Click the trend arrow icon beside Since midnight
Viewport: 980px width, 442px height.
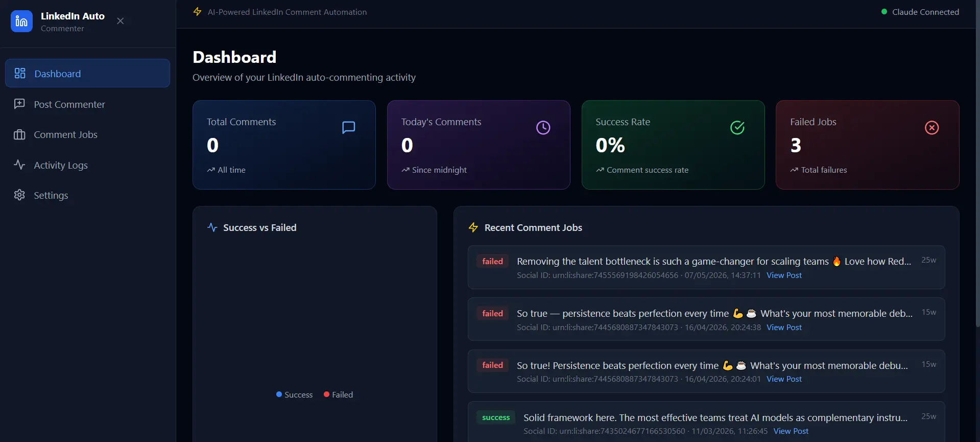[405, 170]
